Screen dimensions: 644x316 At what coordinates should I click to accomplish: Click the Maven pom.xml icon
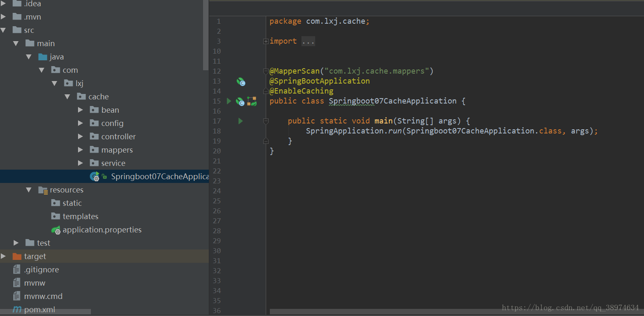coord(17,310)
